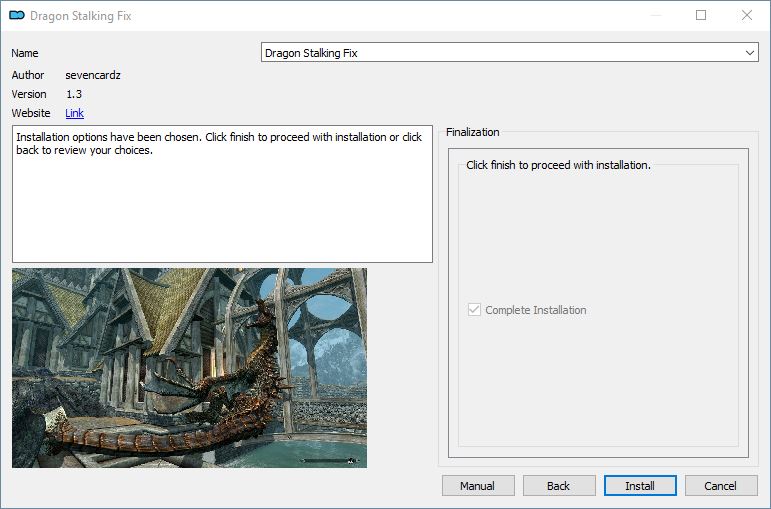Click the Finalization group label

(x=473, y=132)
